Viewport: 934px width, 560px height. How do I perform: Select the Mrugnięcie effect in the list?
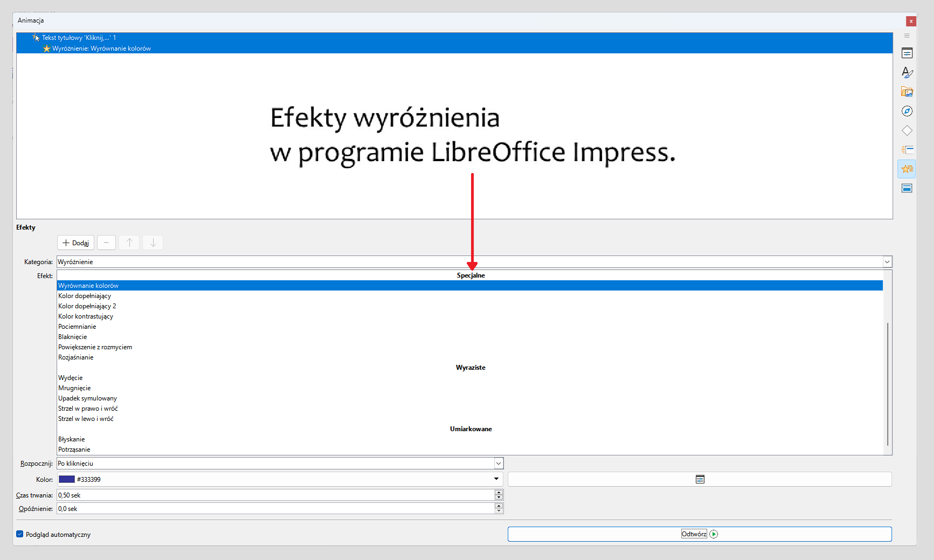74,388
